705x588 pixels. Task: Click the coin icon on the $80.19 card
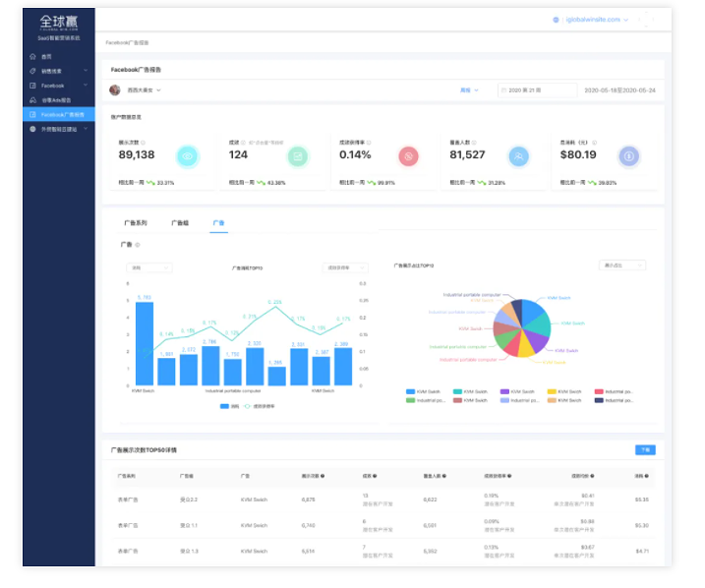pyautogui.click(x=629, y=156)
